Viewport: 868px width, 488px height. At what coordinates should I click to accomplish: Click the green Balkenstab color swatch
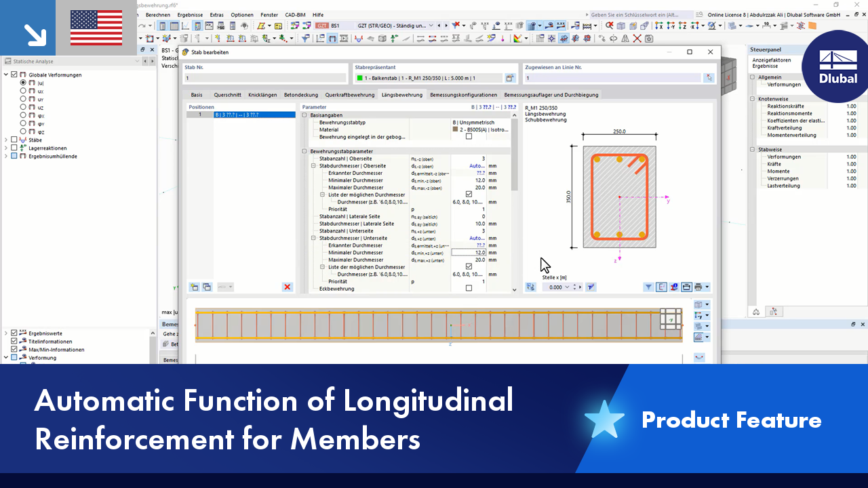click(359, 78)
